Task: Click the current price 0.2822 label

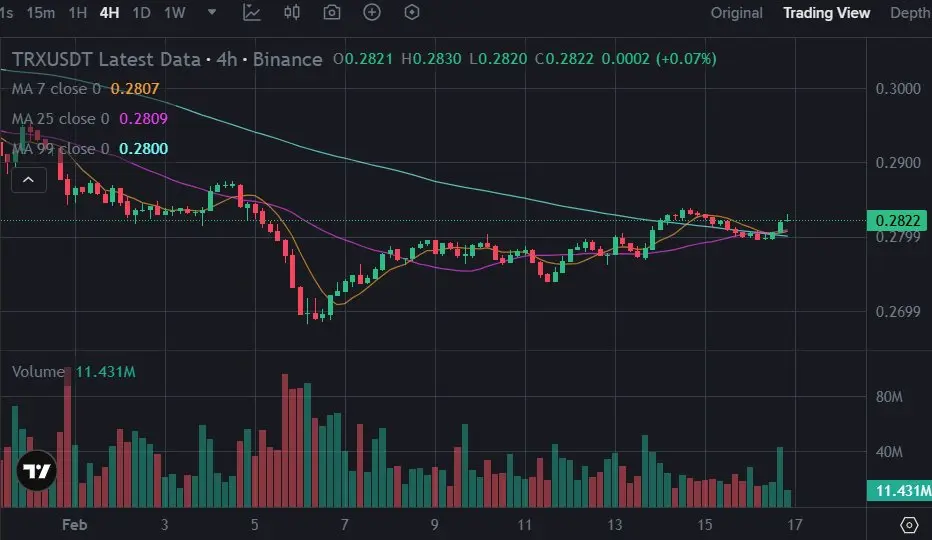Action: tap(898, 221)
